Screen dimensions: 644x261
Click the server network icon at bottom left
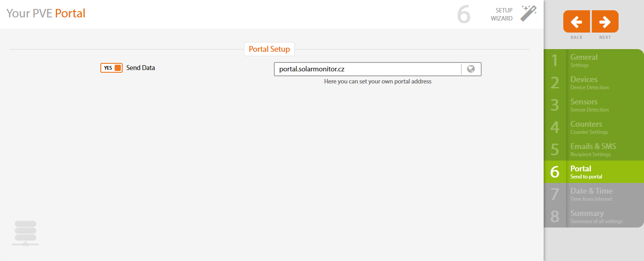25,233
